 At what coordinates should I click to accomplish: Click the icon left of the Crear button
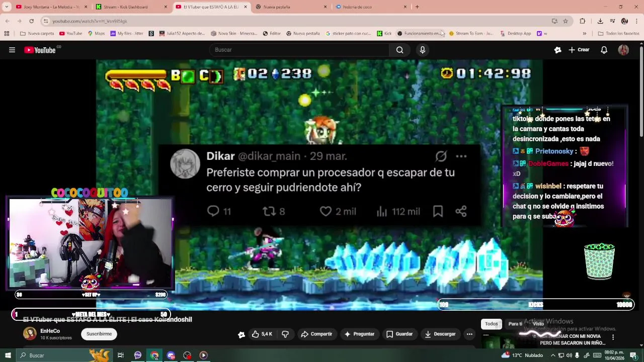557,50
